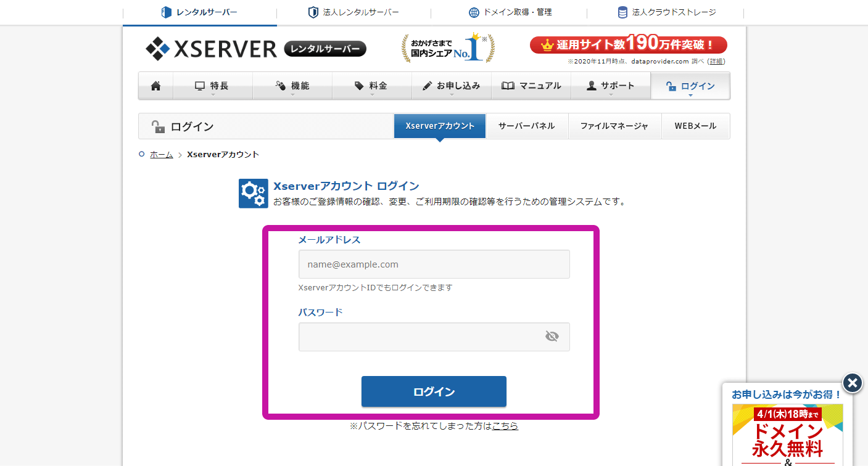Switch to the ファイルマネージャ tab
The height and width of the screenshot is (466, 868).
pyautogui.click(x=614, y=126)
